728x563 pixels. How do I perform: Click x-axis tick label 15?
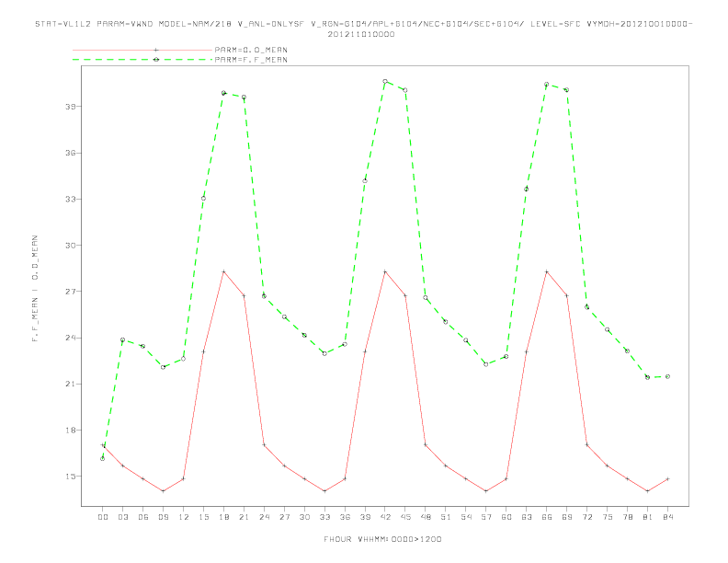[203, 517]
